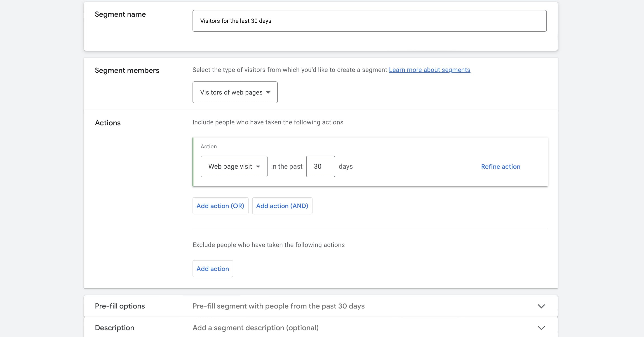Image resolution: width=644 pixels, height=337 pixels.
Task: Click the Segment name input field
Action: click(369, 21)
